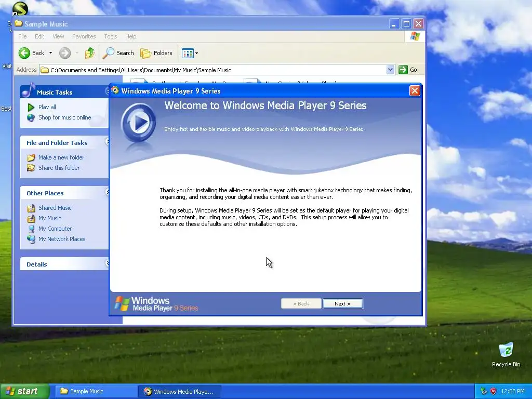Open the Back history dropdown arrow
This screenshot has height=399, width=532.
pyautogui.click(x=50, y=53)
